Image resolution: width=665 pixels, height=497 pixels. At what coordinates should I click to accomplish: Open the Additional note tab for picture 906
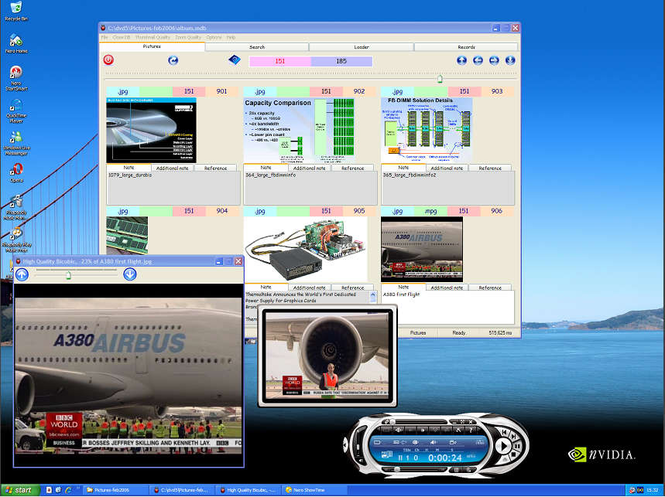(447, 288)
